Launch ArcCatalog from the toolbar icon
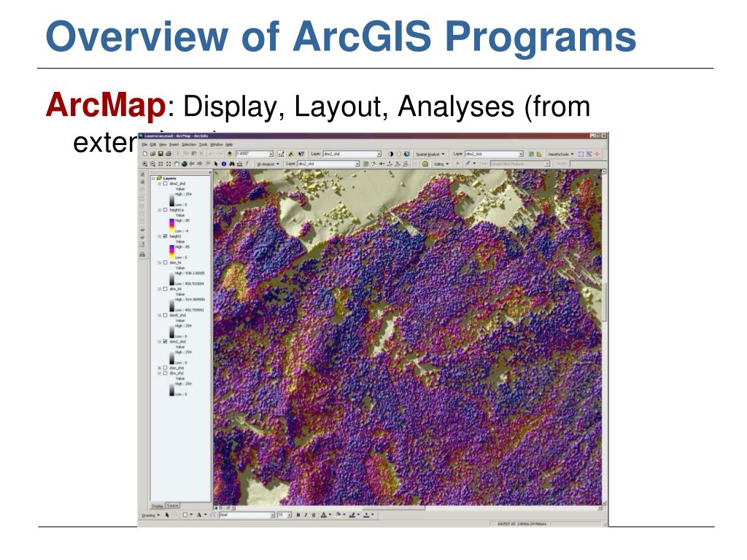The height and width of the screenshot is (560, 747). click(x=292, y=154)
